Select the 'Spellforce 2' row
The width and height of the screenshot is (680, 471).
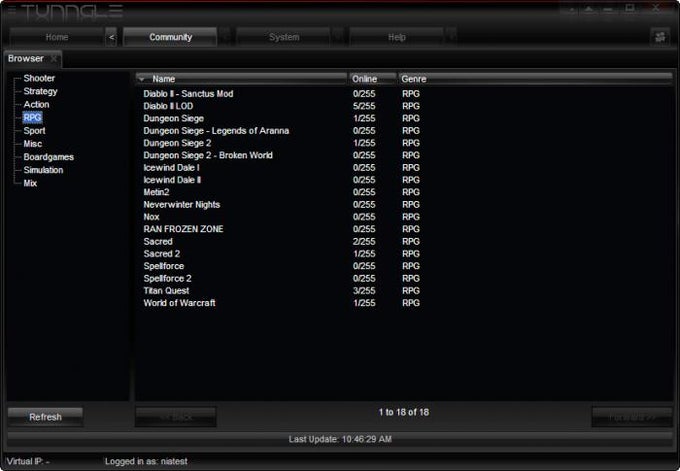click(x=404, y=278)
